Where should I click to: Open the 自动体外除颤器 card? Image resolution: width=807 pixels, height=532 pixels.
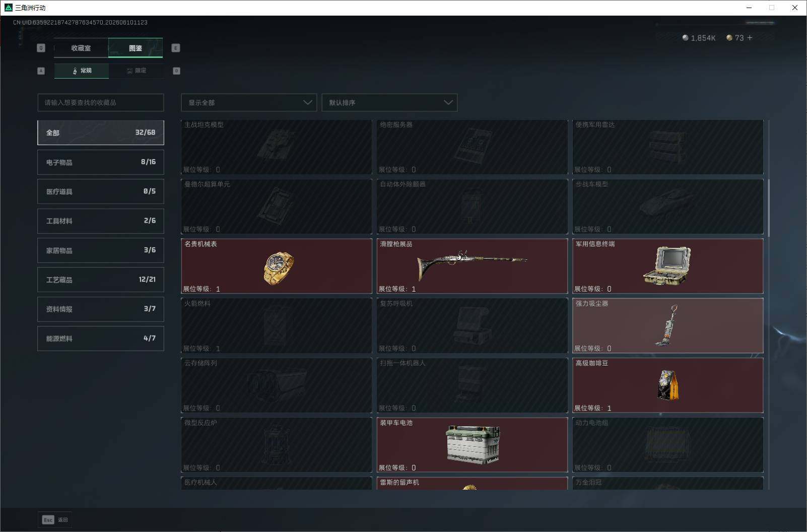point(472,207)
